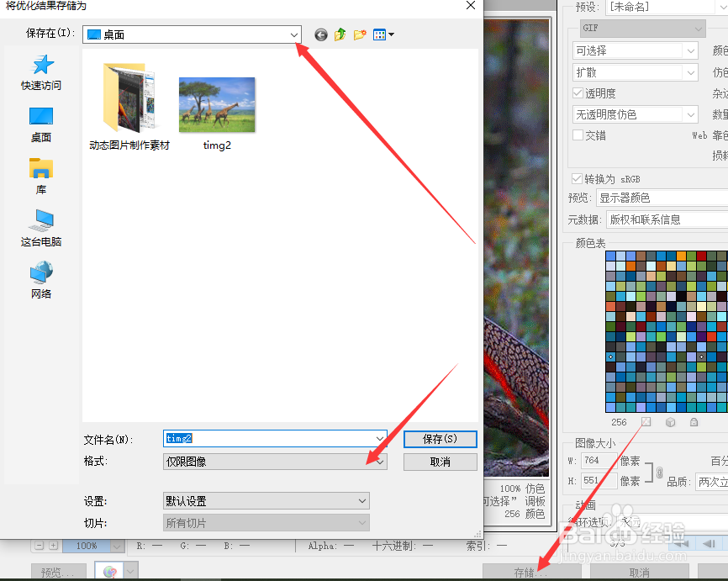Open the 预览 显示器颜色 dropdown

[662, 198]
